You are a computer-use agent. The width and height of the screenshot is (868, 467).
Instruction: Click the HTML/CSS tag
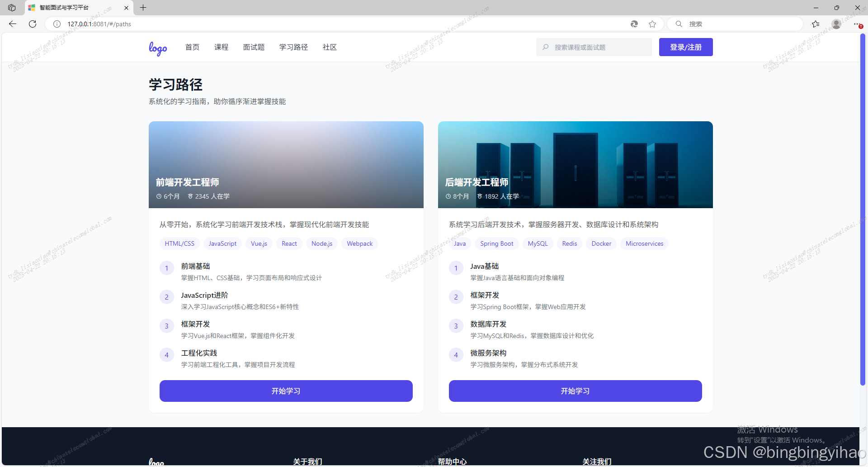click(179, 243)
